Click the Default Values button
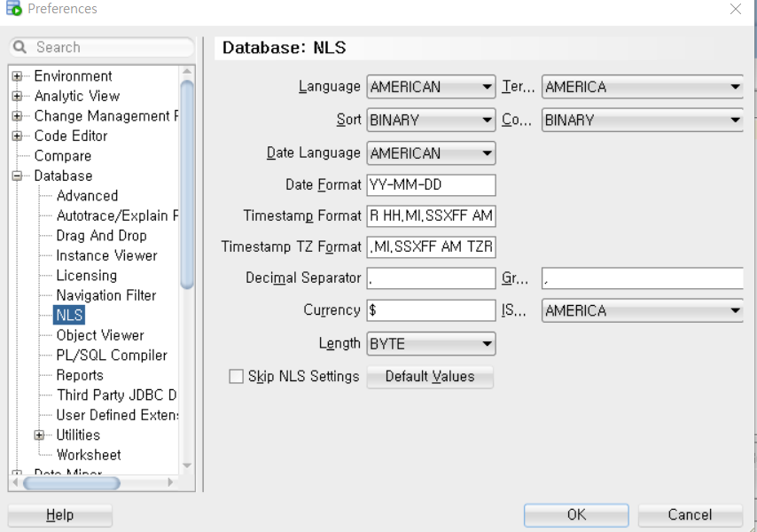 [x=430, y=376]
